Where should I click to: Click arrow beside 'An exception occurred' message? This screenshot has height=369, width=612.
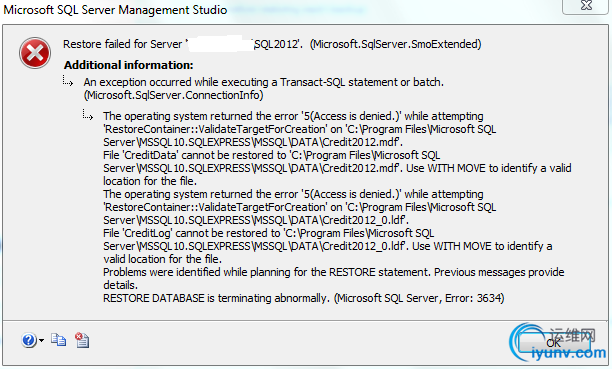point(68,81)
